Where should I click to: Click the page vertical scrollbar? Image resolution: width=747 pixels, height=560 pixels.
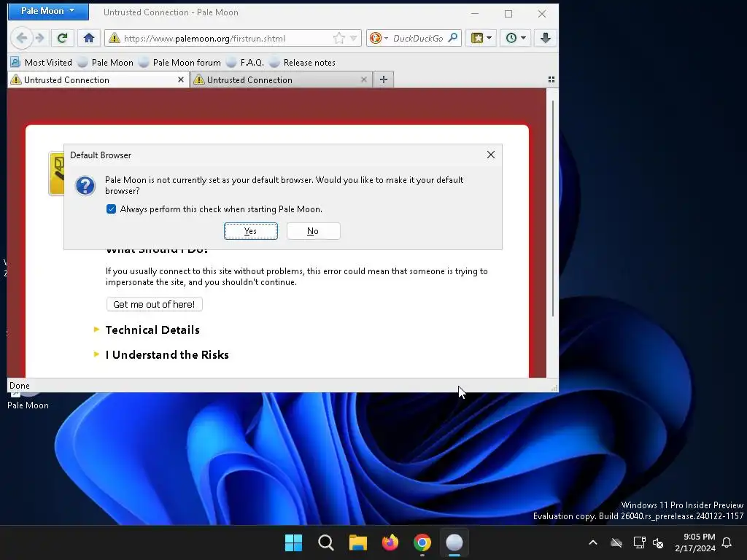[553, 209]
